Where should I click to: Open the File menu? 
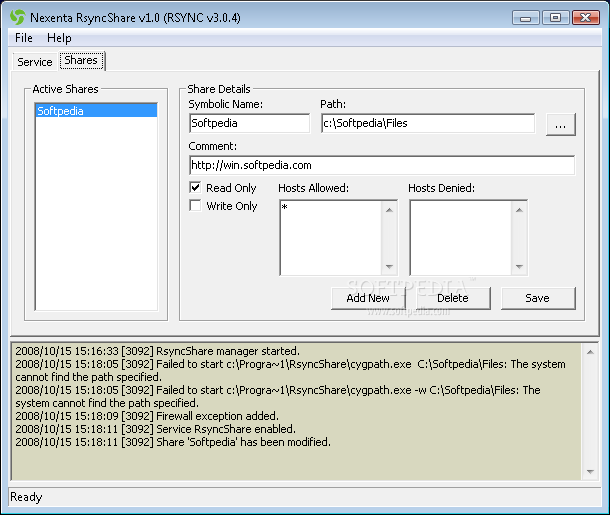[x=24, y=38]
